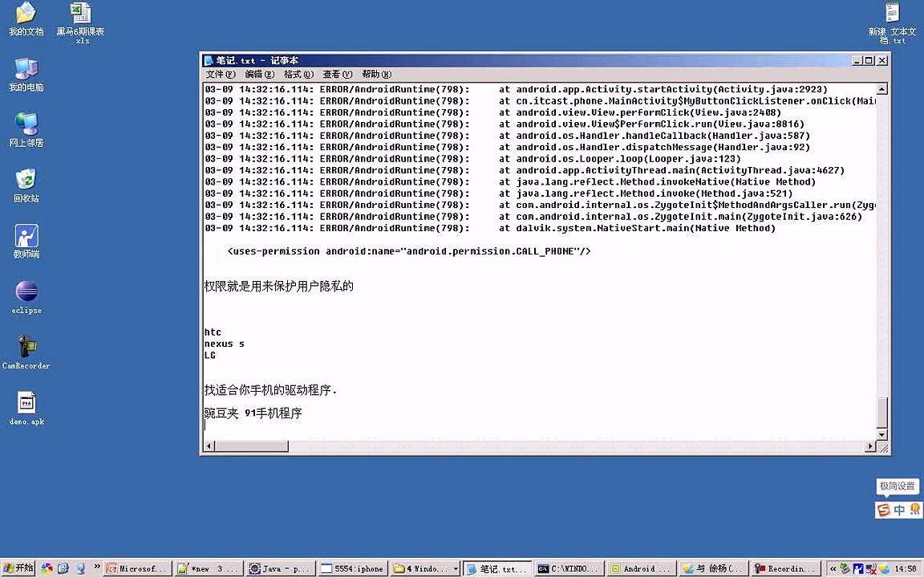Switch to the *new 3 taskbar button

[x=210, y=568]
